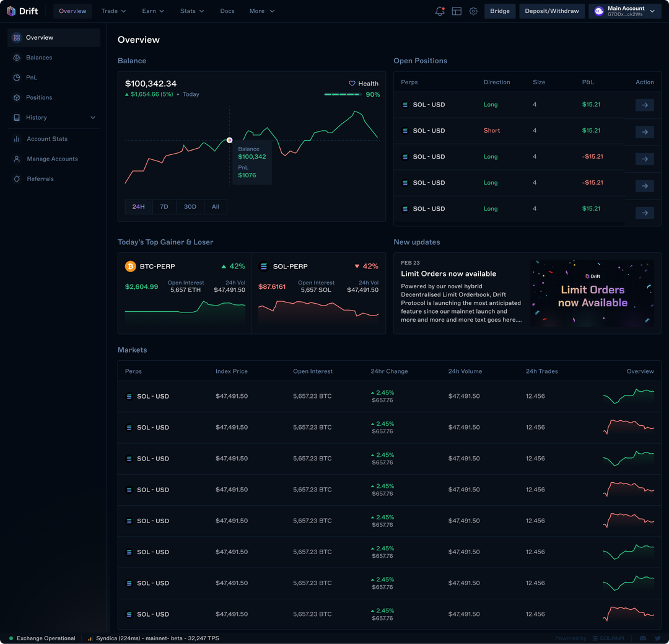669x644 pixels.
Task: Open the Discord link icon in footer
Action: click(x=643, y=638)
